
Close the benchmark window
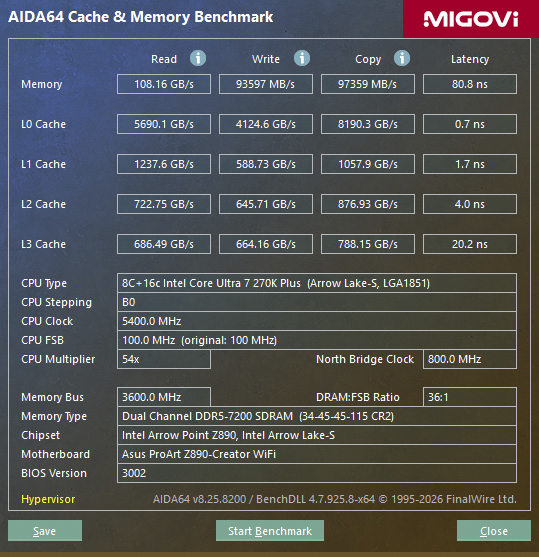pyautogui.click(x=494, y=530)
